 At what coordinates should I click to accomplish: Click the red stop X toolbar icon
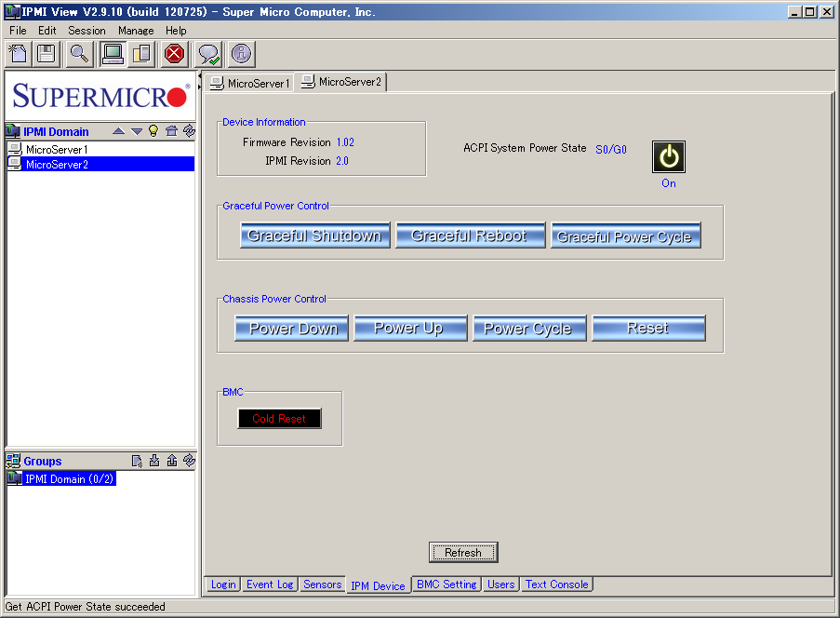coord(174,54)
